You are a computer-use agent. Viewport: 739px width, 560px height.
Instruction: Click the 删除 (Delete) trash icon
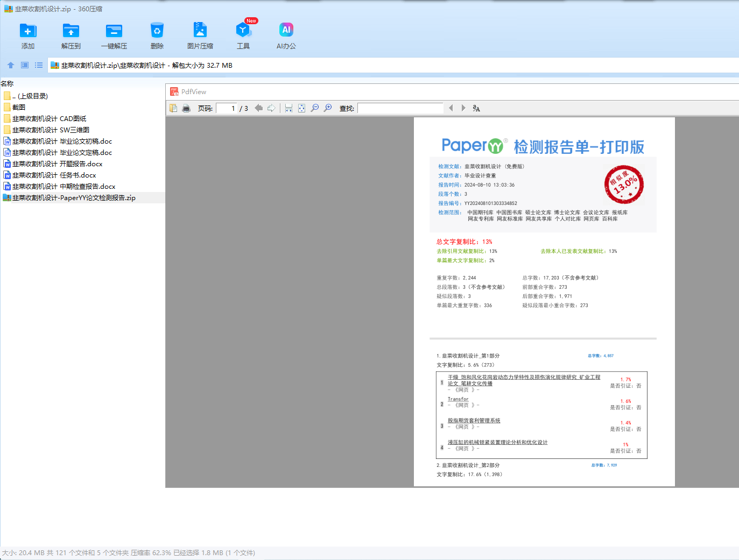157,31
